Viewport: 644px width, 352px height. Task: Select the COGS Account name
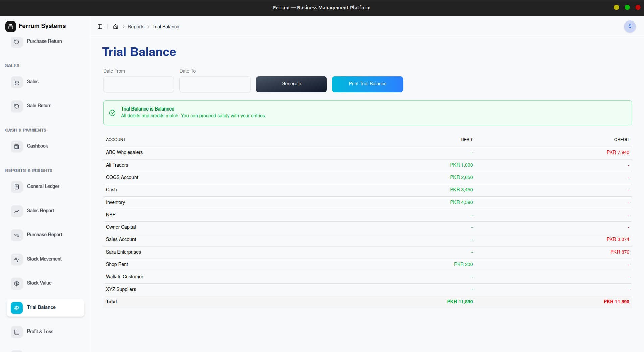122,177
